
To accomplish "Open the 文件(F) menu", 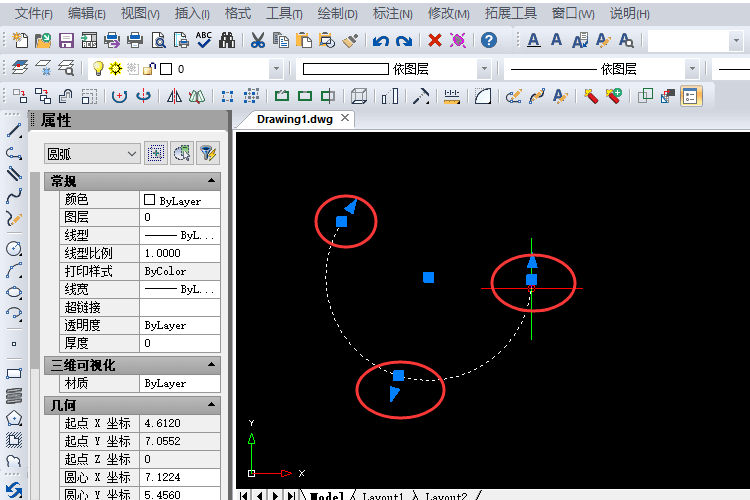I will 33,13.
